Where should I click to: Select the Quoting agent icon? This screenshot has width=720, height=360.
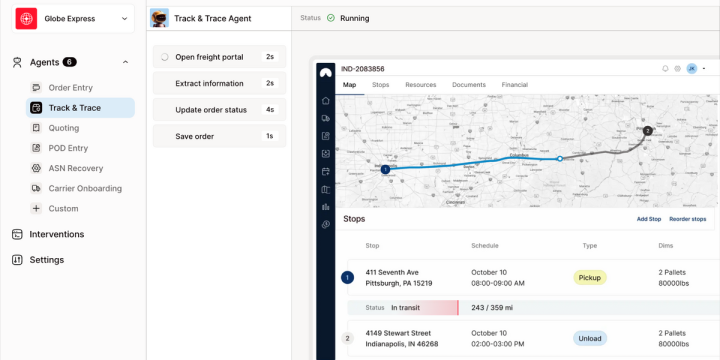tap(36, 128)
